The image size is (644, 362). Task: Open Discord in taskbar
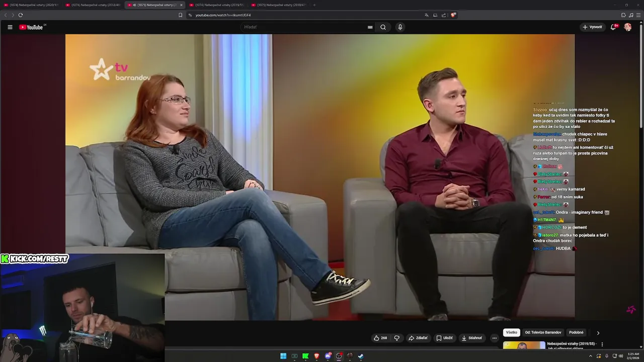point(328,356)
